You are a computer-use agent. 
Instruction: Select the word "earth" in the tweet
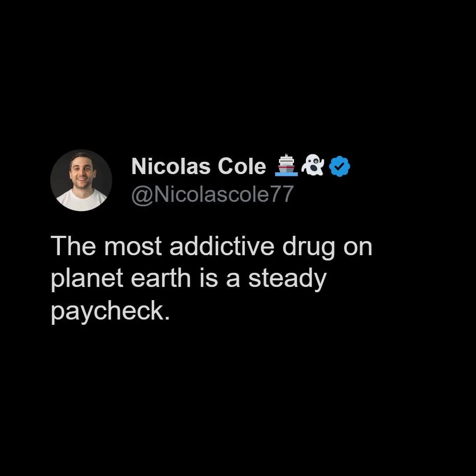coord(160,278)
